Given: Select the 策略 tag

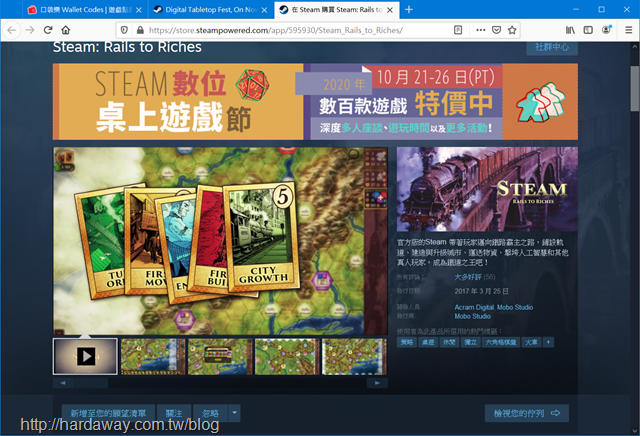Looking at the screenshot, I should pos(407,342).
